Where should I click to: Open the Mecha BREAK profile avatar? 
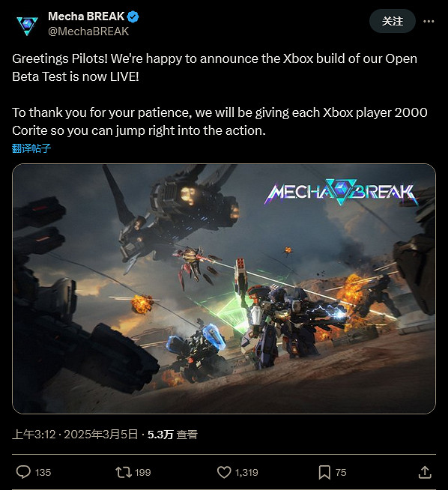point(27,25)
